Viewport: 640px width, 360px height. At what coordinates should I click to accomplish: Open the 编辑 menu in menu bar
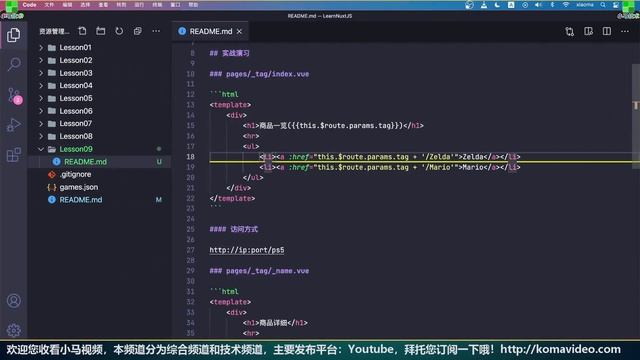(x=67, y=5)
